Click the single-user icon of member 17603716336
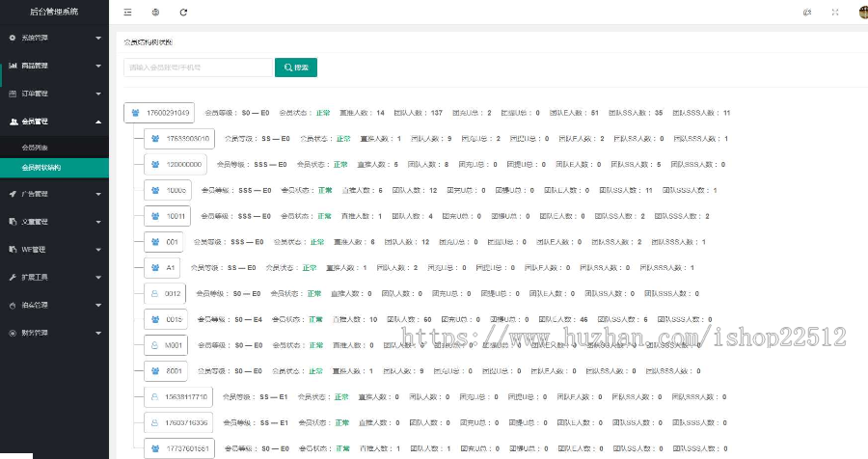 pyautogui.click(x=154, y=422)
